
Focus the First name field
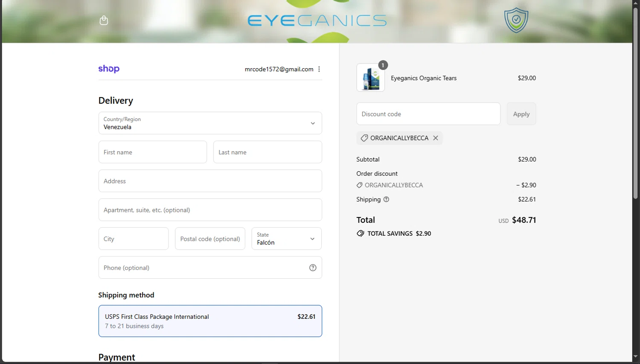[152, 152]
